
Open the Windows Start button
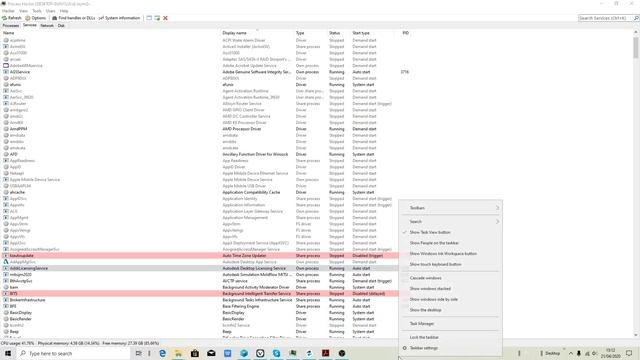[x=7, y=353]
